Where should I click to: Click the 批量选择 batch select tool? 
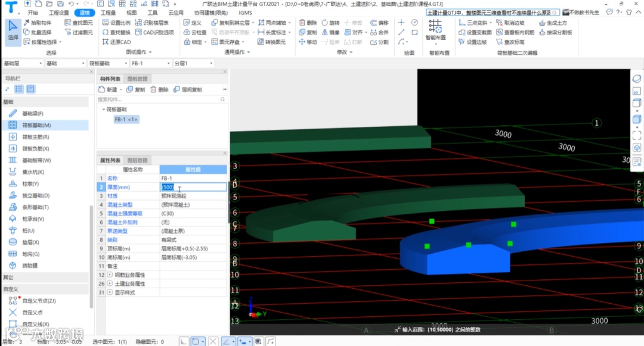click(x=38, y=32)
